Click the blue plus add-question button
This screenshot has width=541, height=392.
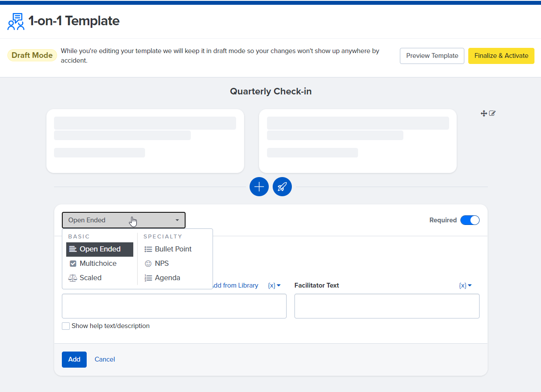pos(259,187)
